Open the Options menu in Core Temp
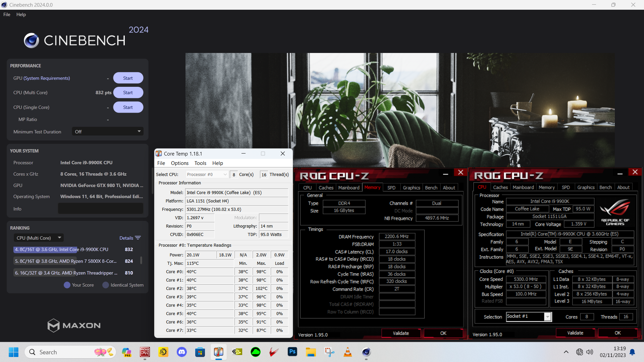 coord(180,163)
